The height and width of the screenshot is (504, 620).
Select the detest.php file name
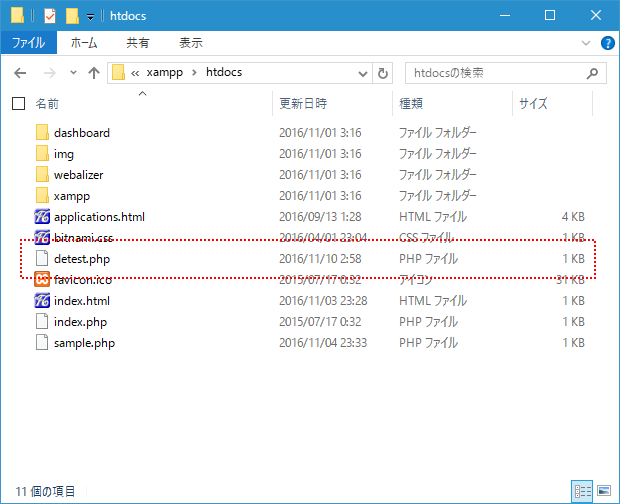pos(82,259)
